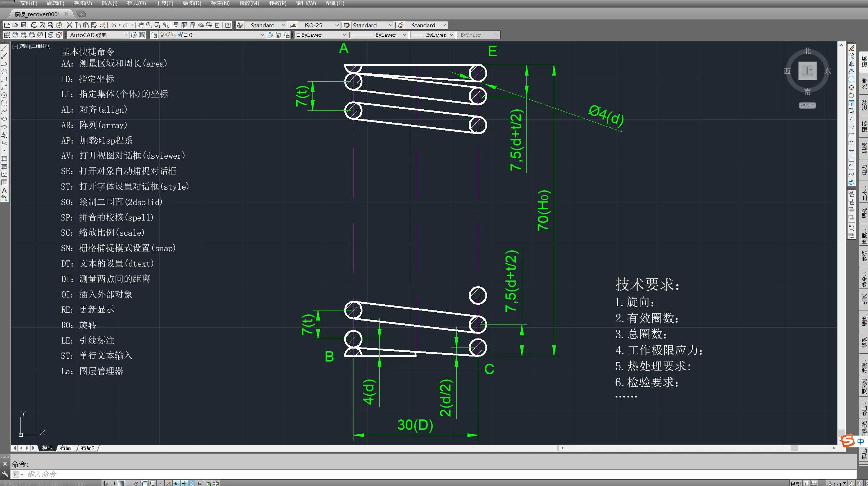Toggle Ortho mode in status bar

(x=128, y=483)
